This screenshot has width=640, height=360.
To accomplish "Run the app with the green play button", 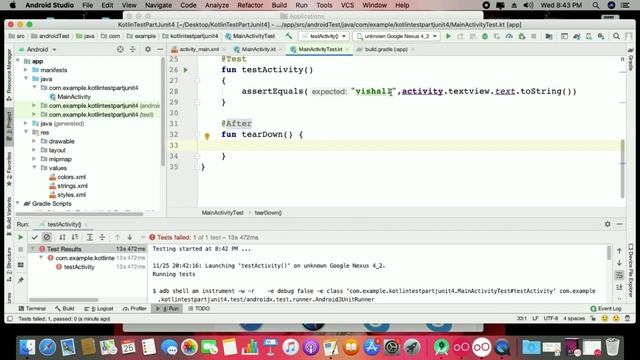I will click(x=448, y=36).
